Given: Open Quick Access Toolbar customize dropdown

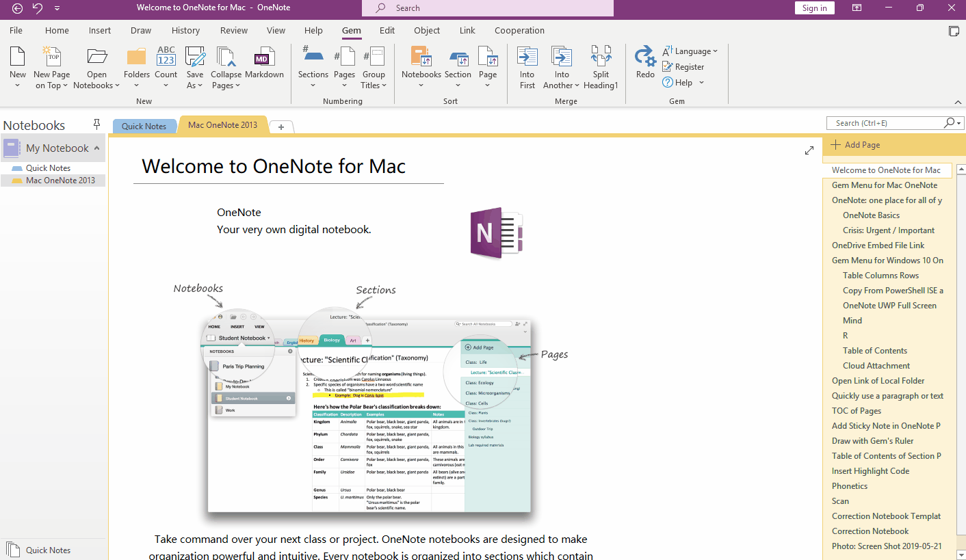Looking at the screenshot, I should tap(57, 8).
